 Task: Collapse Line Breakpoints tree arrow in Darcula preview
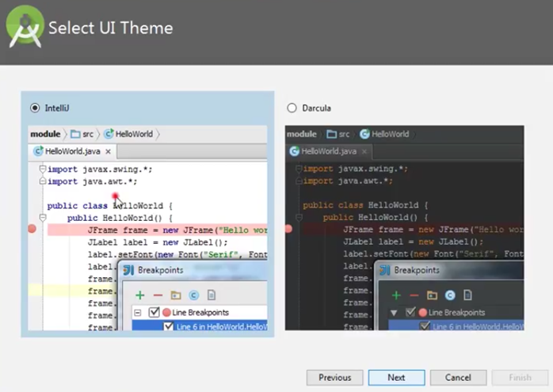pos(395,313)
